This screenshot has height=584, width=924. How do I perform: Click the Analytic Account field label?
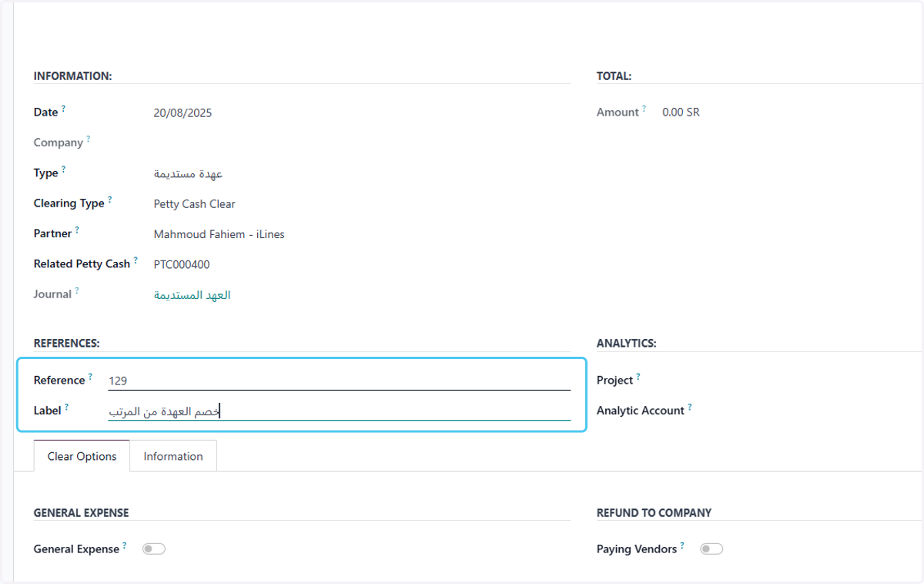click(x=641, y=411)
